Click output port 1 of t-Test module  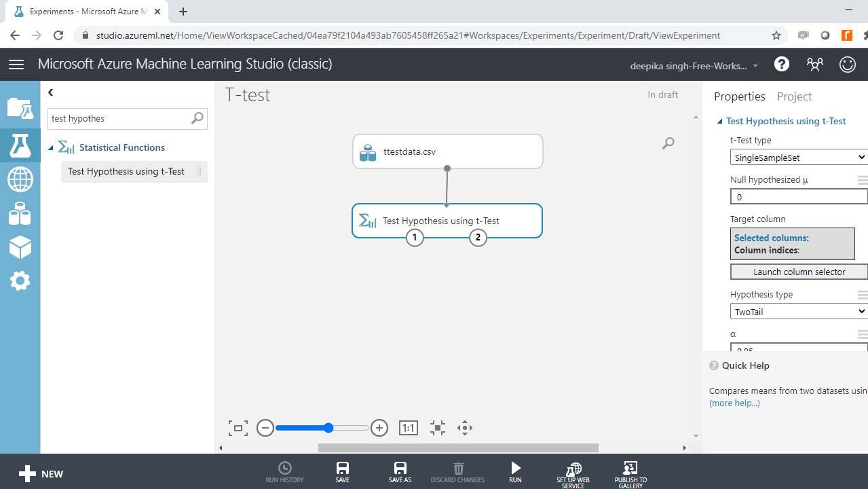click(x=415, y=237)
